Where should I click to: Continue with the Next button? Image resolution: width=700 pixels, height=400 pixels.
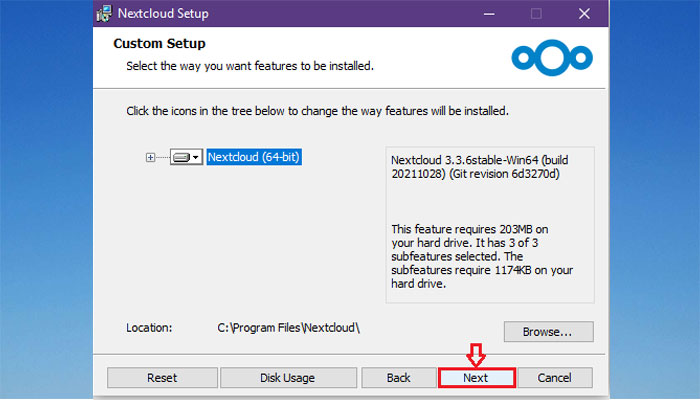pos(476,378)
